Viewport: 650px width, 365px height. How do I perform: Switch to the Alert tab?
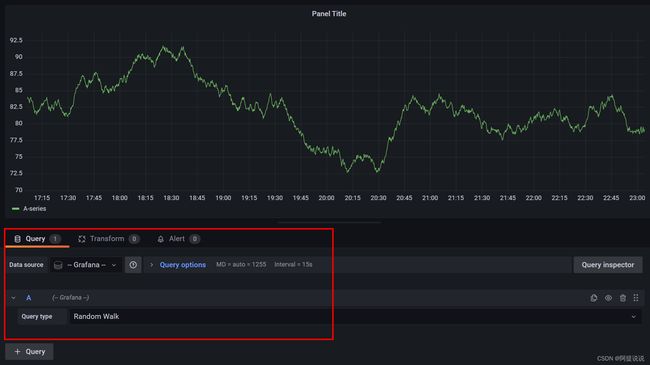(x=178, y=239)
